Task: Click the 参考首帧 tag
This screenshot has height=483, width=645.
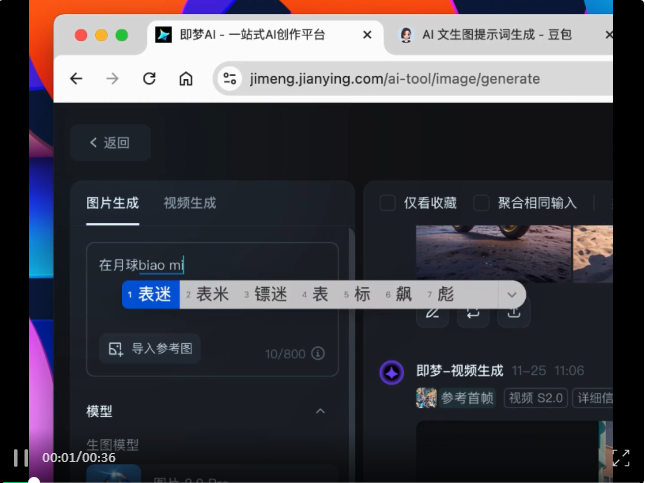Action: pos(467,398)
